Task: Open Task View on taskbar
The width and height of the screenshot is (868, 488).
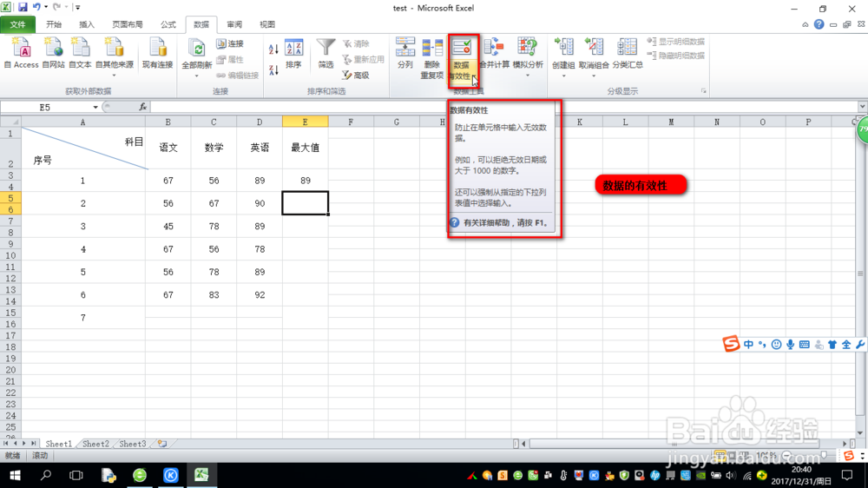Action: click(76, 475)
